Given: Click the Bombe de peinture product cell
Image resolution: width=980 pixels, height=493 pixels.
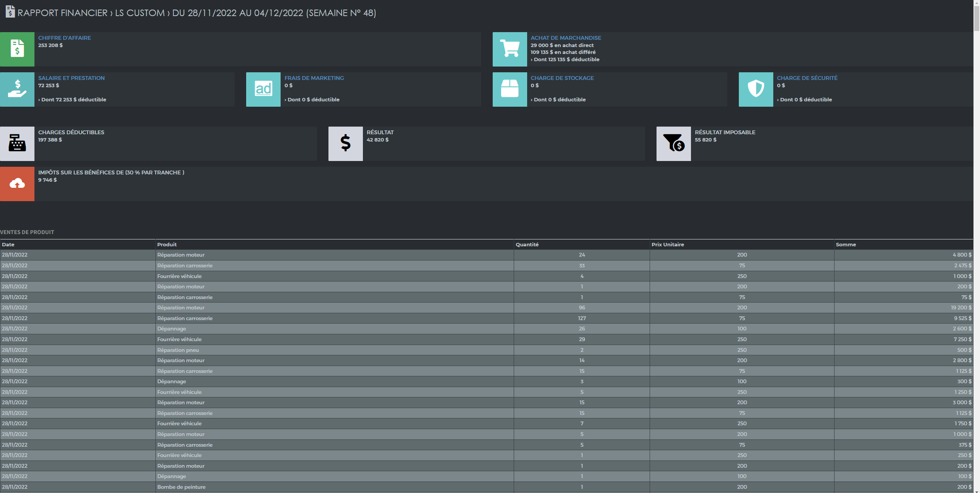Looking at the screenshot, I should pos(335,487).
